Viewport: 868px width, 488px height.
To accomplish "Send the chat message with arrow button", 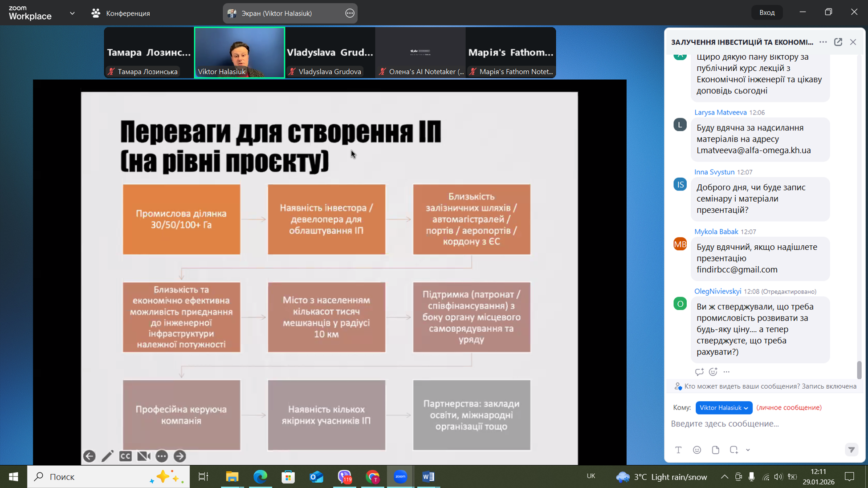I will point(851,450).
